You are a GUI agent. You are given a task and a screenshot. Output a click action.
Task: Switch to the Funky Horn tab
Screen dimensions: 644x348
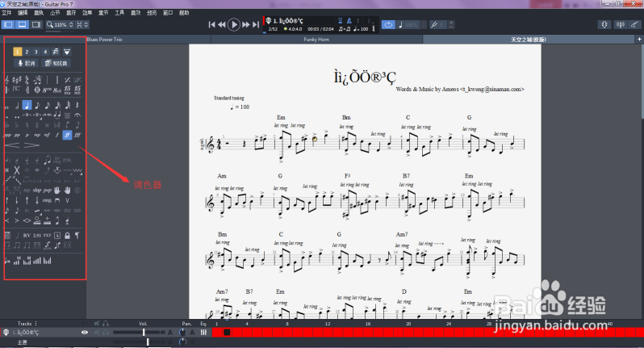(316, 40)
